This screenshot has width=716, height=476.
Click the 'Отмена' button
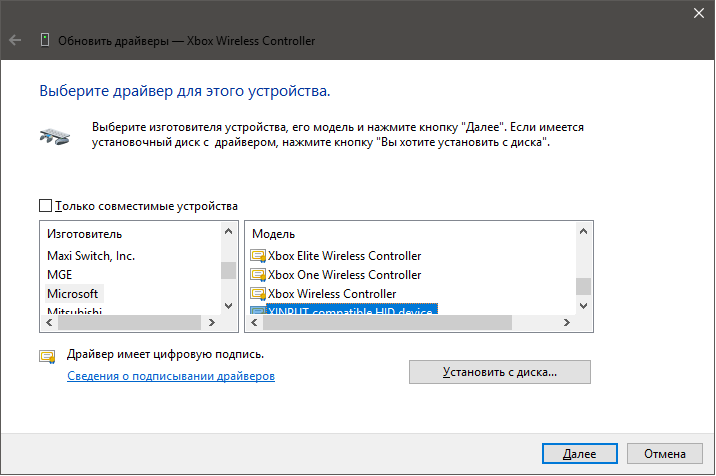tap(664, 454)
